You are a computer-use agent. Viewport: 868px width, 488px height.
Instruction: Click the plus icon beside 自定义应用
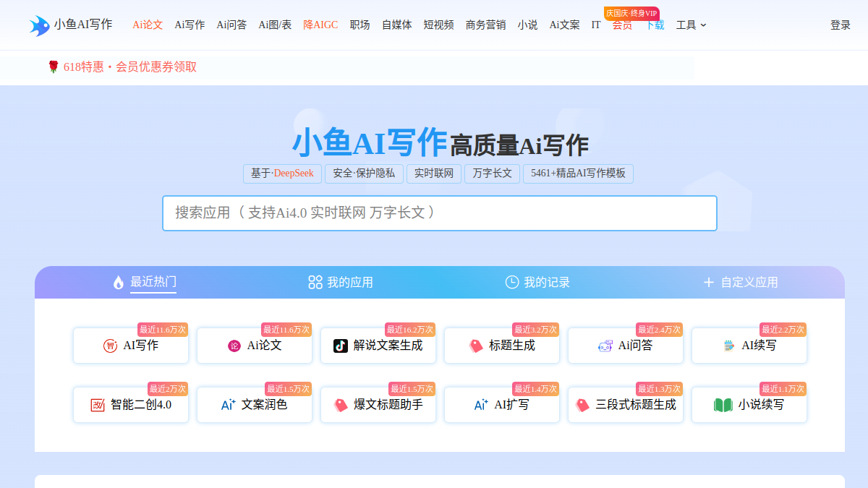click(x=709, y=282)
